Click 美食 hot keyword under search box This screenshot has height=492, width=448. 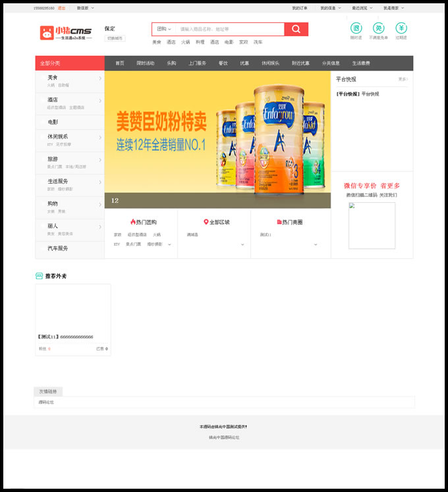(156, 42)
